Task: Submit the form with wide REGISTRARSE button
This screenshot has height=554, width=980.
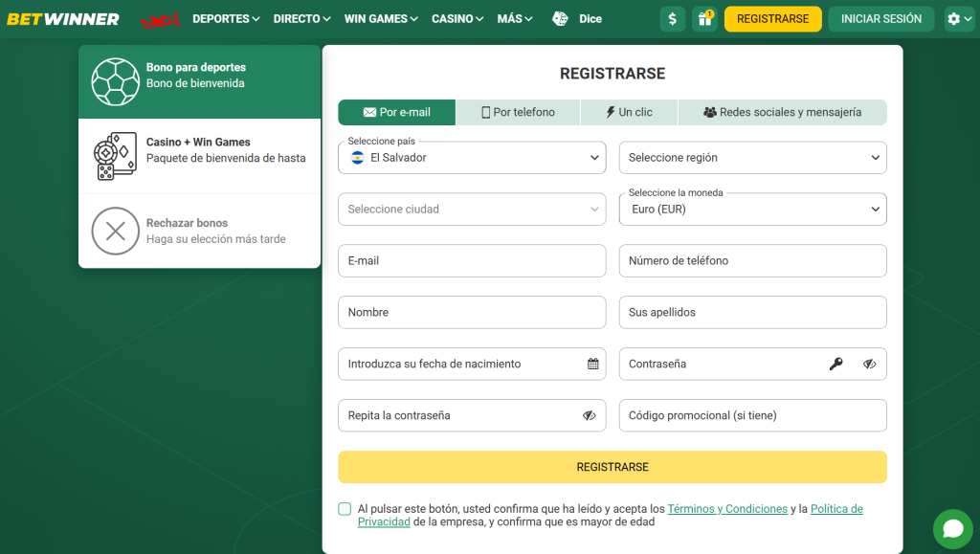Action: coord(612,467)
